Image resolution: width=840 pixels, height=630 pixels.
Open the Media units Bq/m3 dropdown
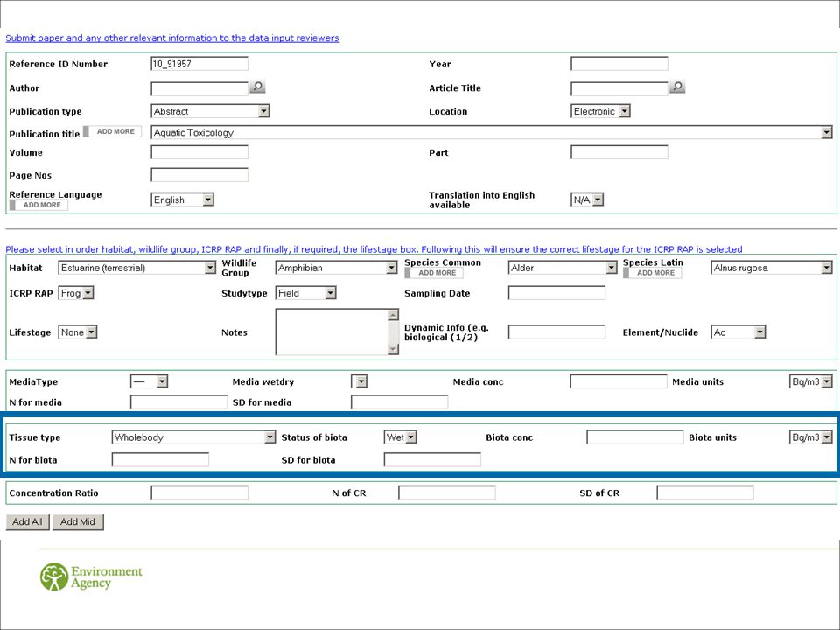(811, 381)
